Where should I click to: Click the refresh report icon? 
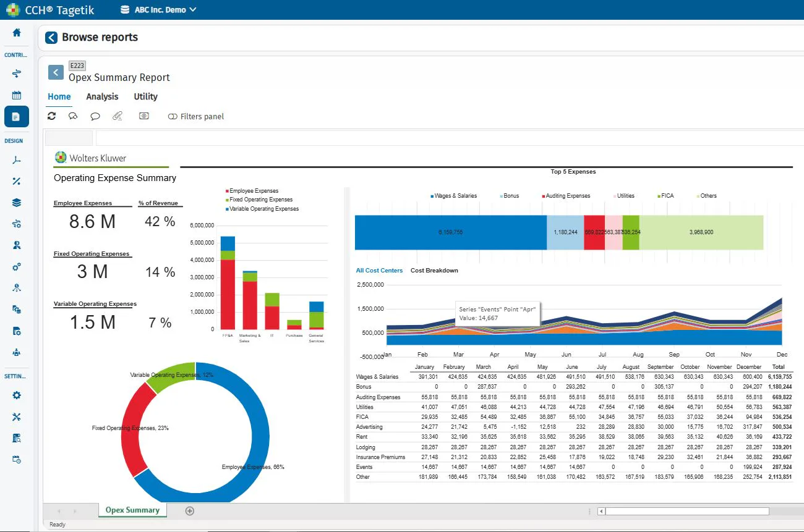[x=52, y=116]
